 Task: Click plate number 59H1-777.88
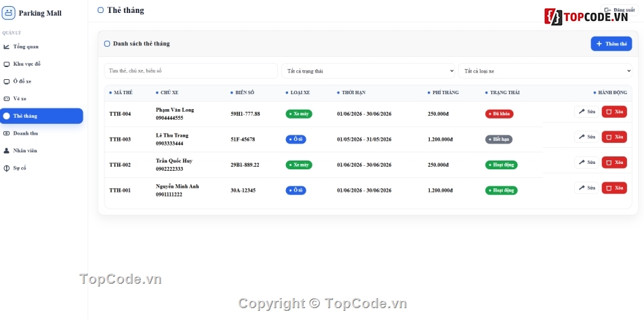[245, 114]
